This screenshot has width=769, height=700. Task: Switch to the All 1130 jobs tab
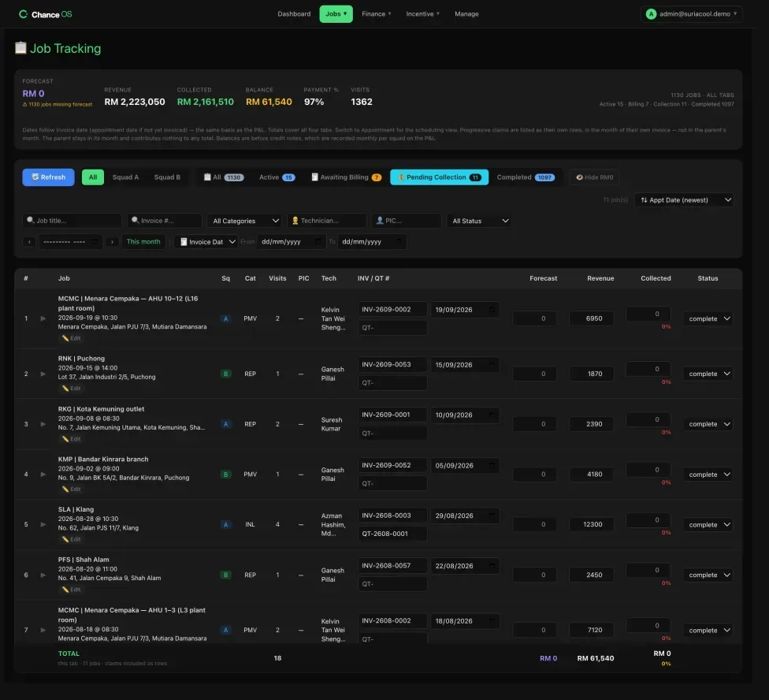click(224, 177)
